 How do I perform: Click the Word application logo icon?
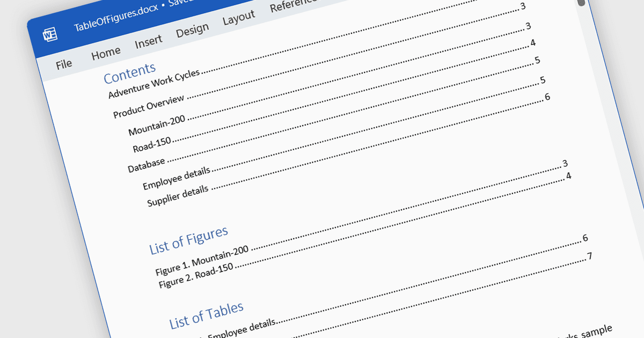point(50,35)
